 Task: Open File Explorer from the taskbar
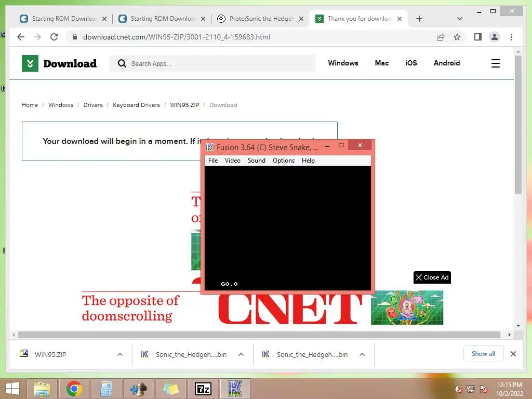point(42,389)
